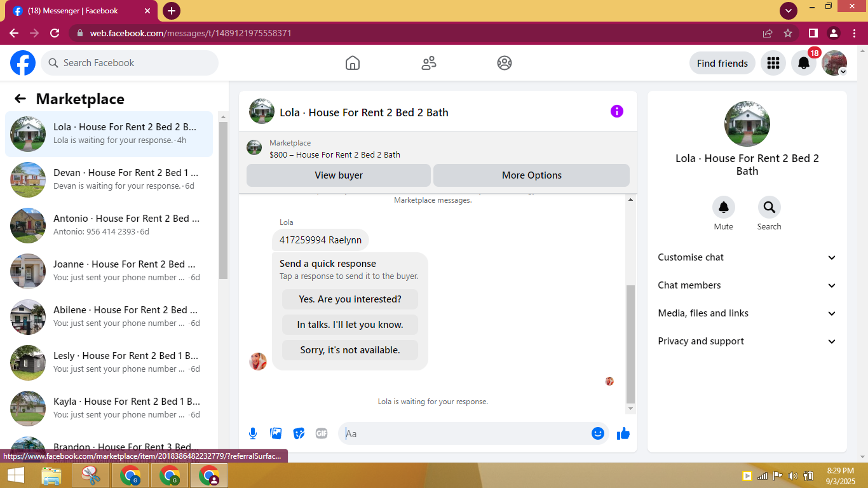The image size is (868, 488).
Task: Open the notifications bell with 18 badge
Action: (x=804, y=63)
